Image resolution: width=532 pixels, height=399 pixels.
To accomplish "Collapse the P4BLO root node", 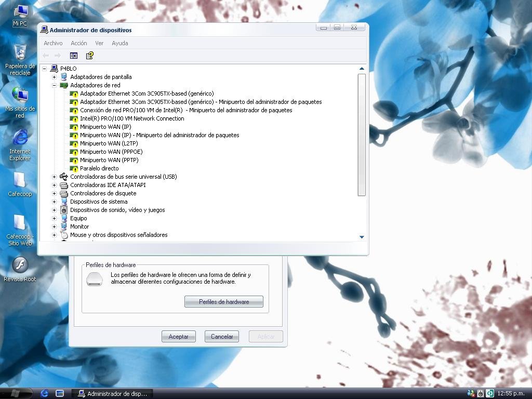I will [45, 69].
